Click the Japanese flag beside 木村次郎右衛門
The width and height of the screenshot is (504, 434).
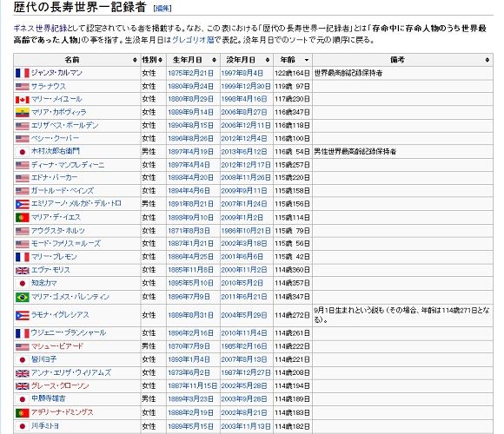pyautogui.click(x=23, y=152)
